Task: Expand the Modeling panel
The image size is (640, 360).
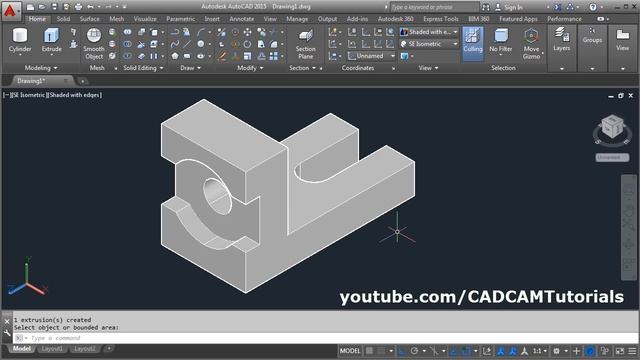Action: pos(41,68)
